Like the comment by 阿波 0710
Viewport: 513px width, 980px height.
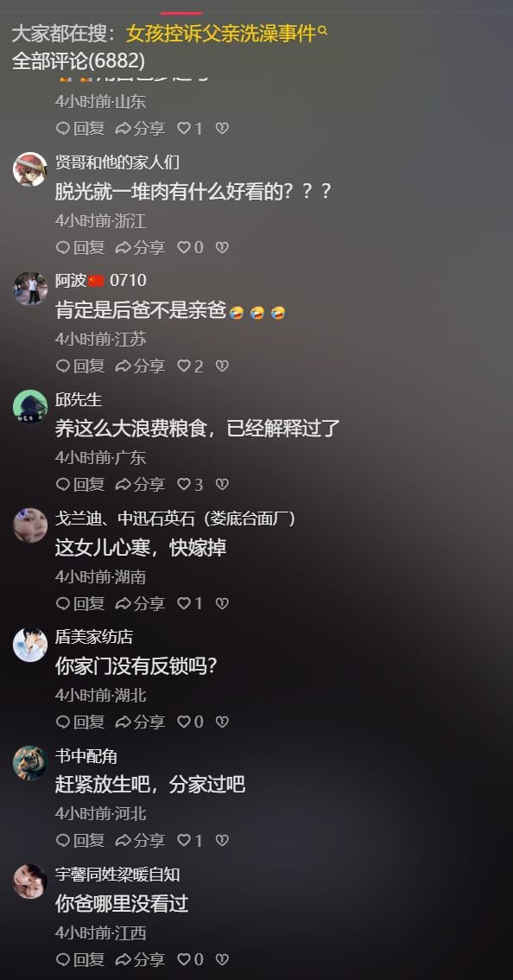[190, 366]
